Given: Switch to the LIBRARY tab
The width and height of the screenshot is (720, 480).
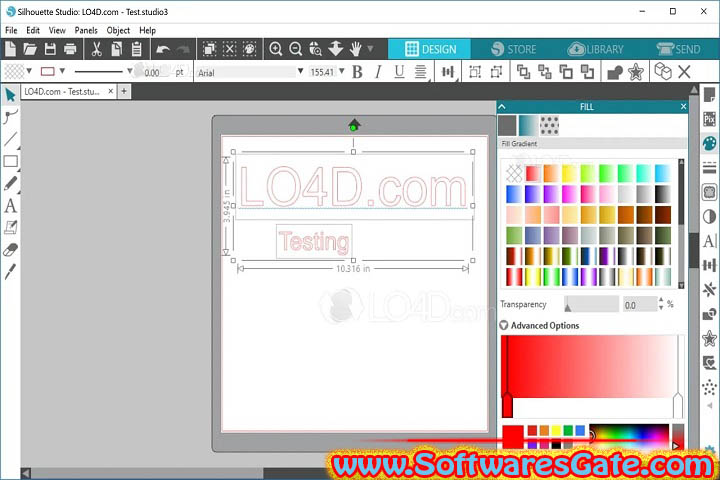Looking at the screenshot, I should (596, 49).
